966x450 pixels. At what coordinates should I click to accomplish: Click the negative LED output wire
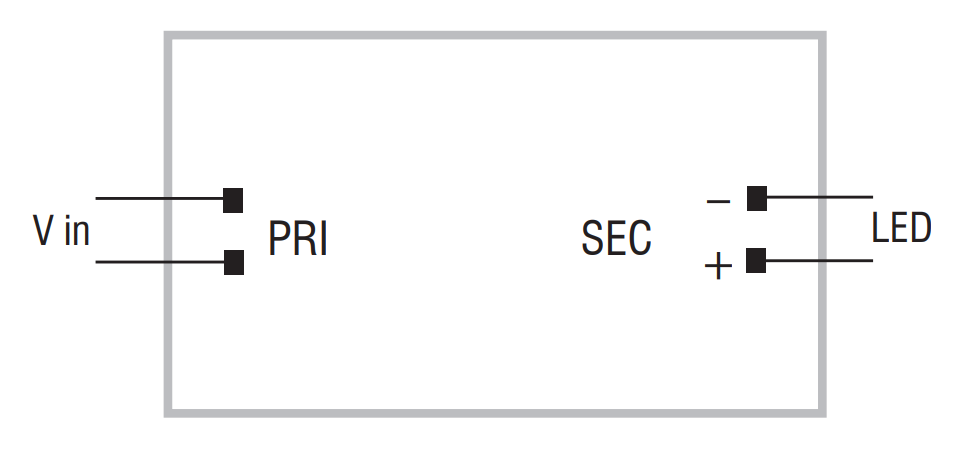tap(819, 197)
